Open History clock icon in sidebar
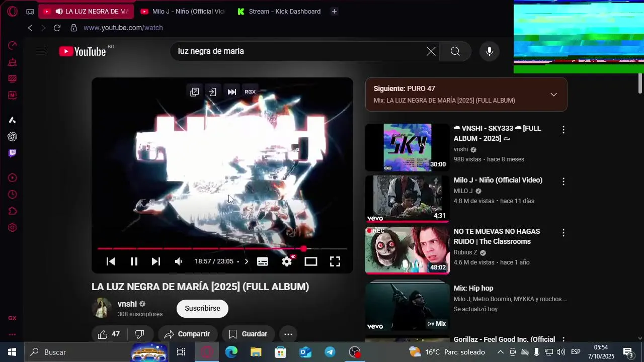Screen dimensions: 644x362 point(13,195)
